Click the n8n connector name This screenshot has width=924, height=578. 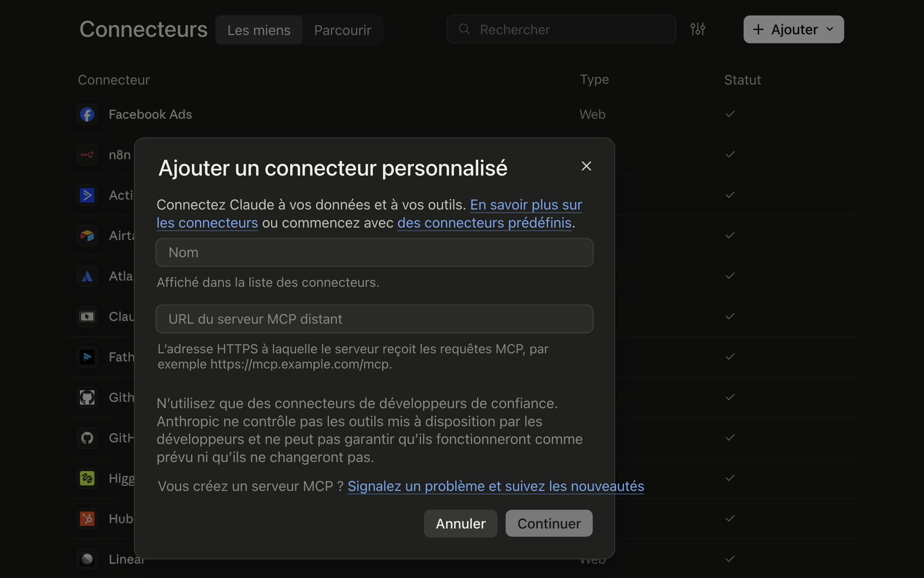(x=119, y=155)
